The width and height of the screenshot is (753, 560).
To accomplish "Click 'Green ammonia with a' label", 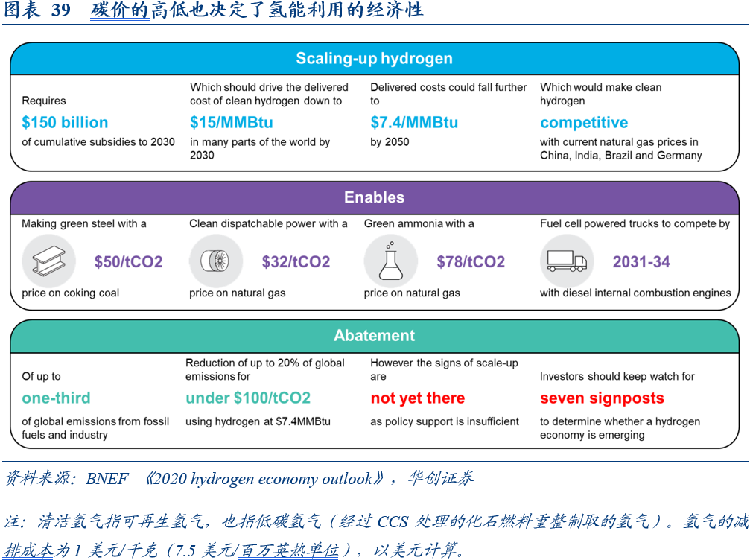I will pos(419,224).
